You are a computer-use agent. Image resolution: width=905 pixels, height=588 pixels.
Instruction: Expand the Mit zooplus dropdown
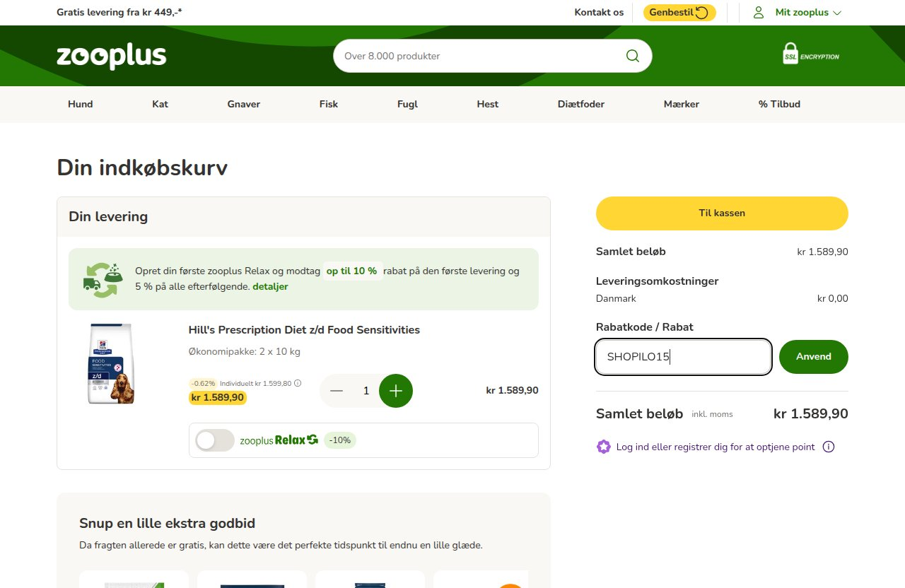[808, 13]
